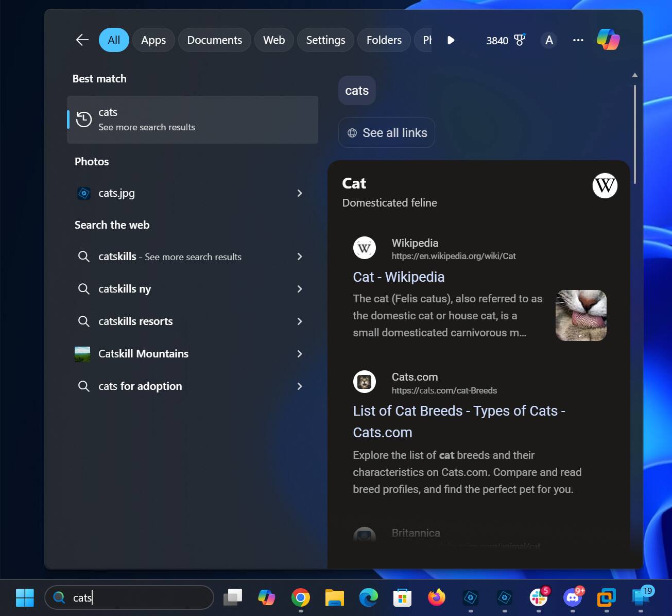Open best match cats result
Viewport: 672px width, 616px height.
[x=193, y=119]
